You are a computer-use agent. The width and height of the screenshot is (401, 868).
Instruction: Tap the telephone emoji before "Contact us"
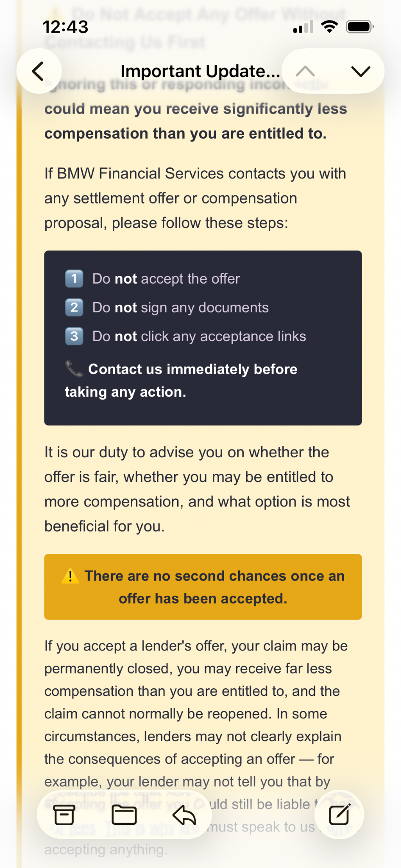click(x=74, y=369)
